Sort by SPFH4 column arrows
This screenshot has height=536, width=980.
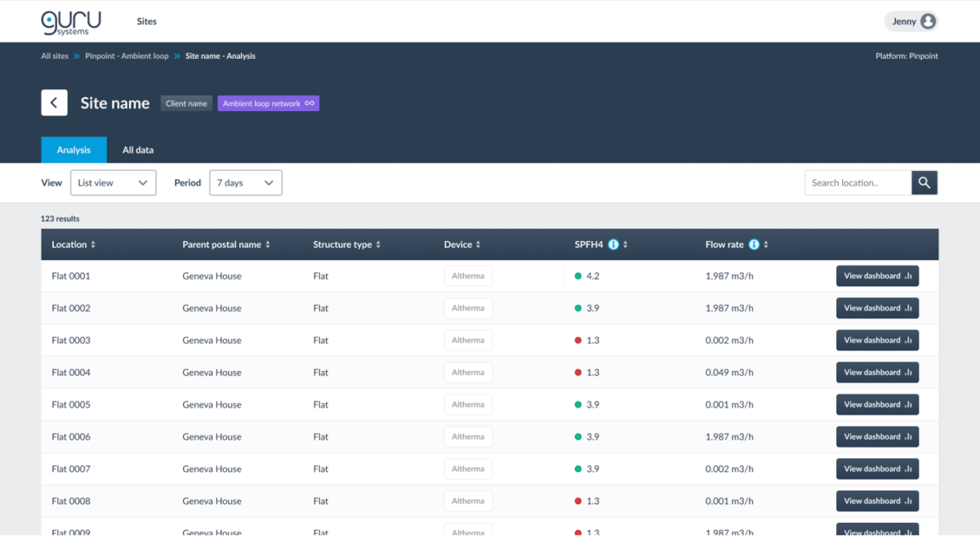[626, 245]
